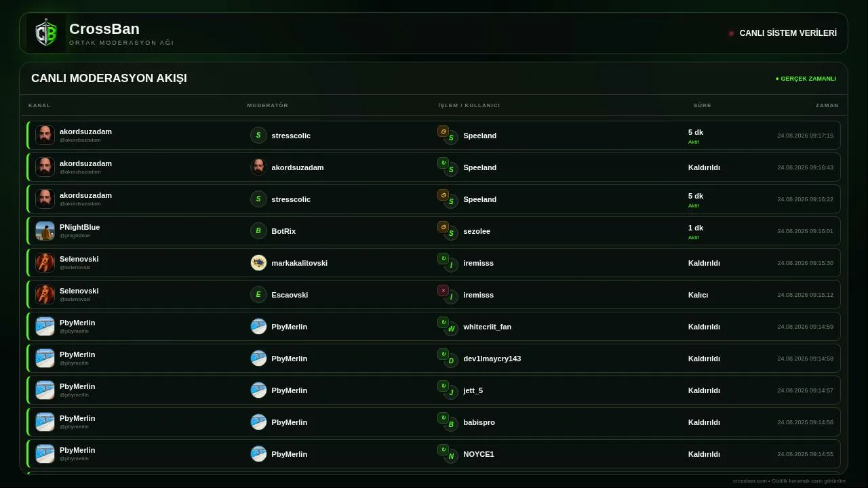Click the red live indicator dot

[x=731, y=33]
